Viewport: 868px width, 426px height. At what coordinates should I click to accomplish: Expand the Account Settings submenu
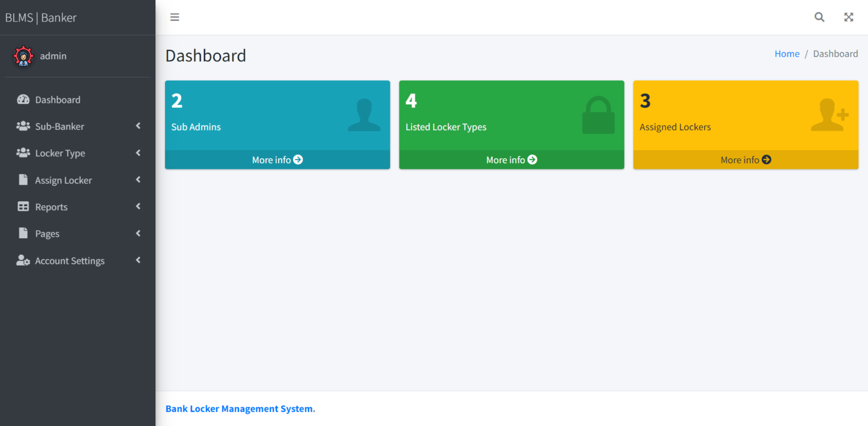coord(138,260)
